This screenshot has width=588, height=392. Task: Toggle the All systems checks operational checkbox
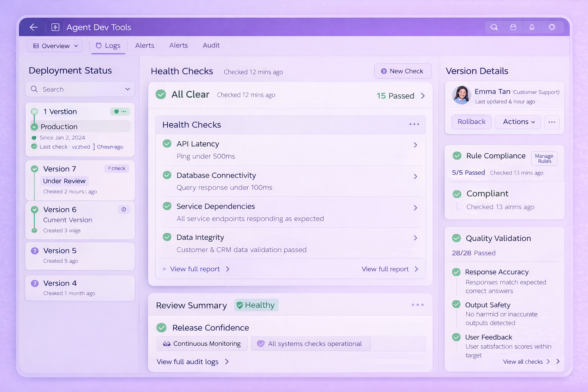coord(261,343)
